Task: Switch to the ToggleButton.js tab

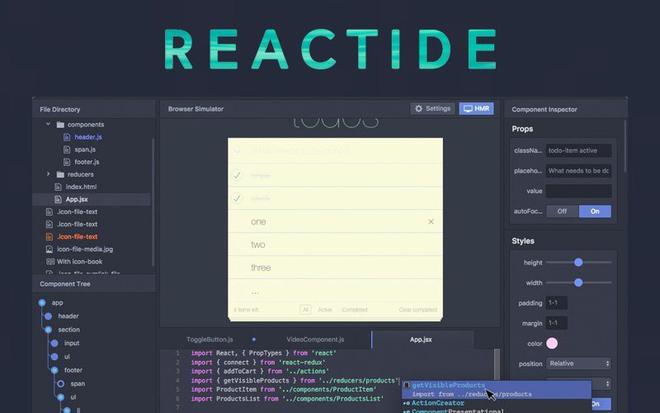Action: 210,339
